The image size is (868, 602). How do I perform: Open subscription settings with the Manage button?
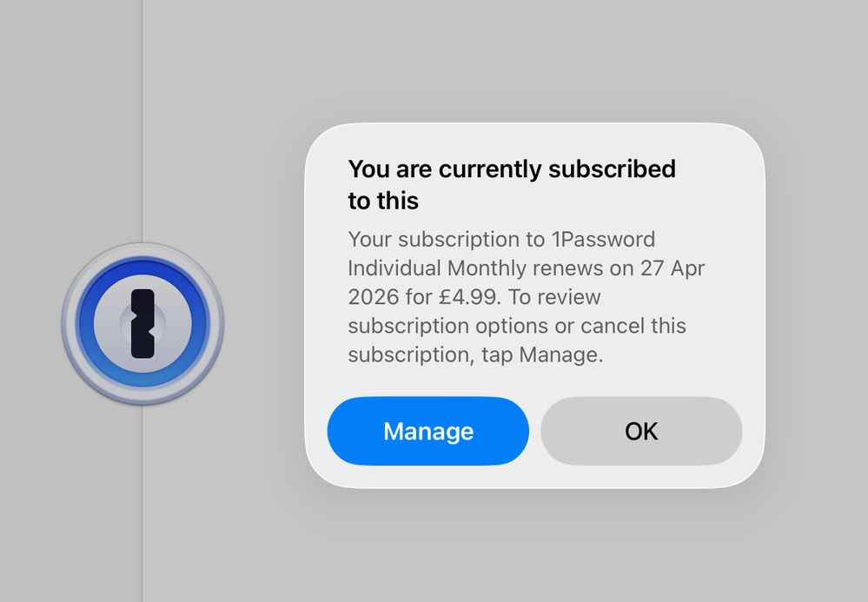point(427,431)
